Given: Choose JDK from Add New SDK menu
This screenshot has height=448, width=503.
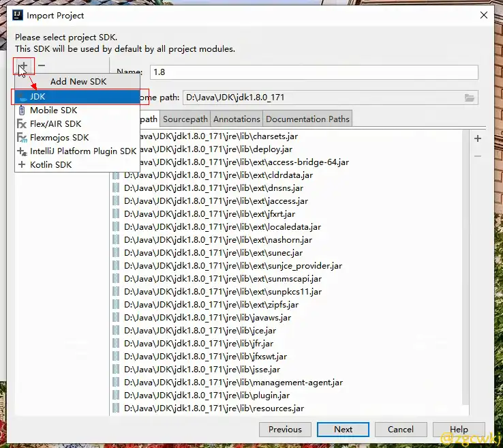Looking at the screenshot, I should [76, 97].
